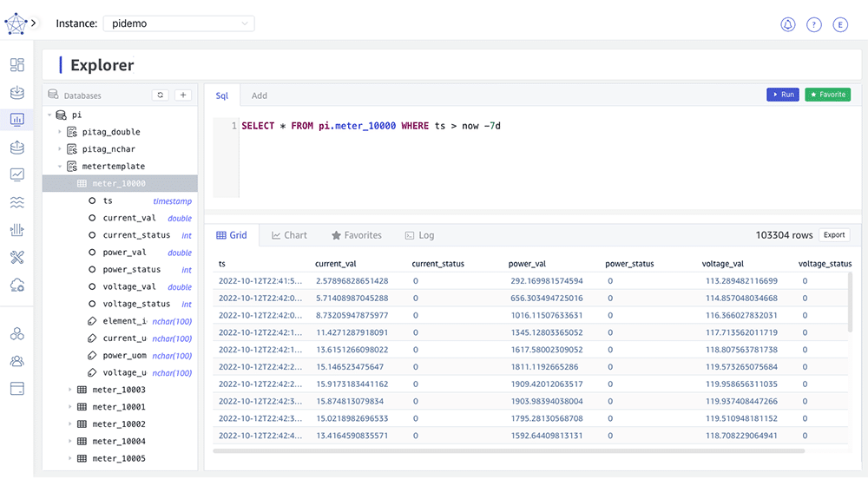Click the results vertical scrollbar

851,302
